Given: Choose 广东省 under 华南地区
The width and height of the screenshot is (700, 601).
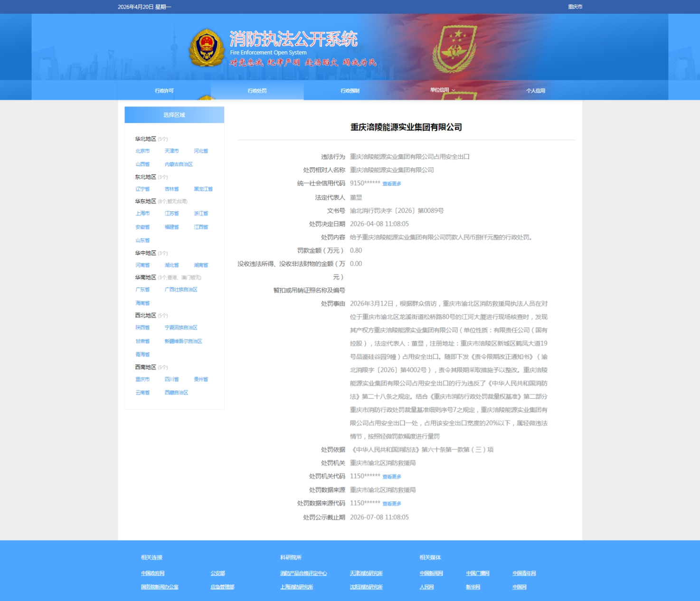Looking at the screenshot, I should coord(142,289).
